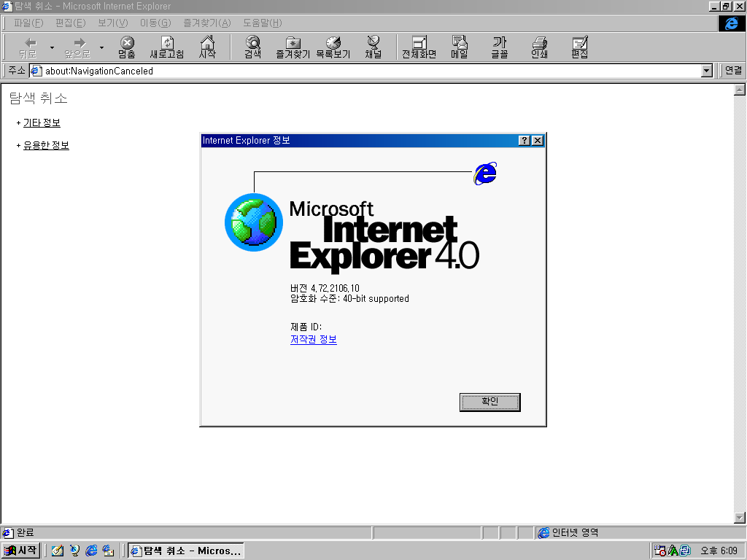Click the version text 4.72.2106.10

click(335, 288)
